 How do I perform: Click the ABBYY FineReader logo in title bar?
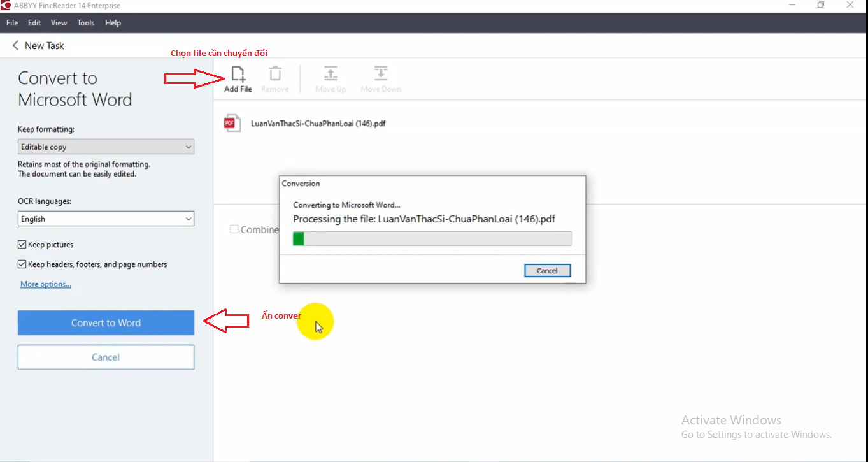click(x=6, y=5)
